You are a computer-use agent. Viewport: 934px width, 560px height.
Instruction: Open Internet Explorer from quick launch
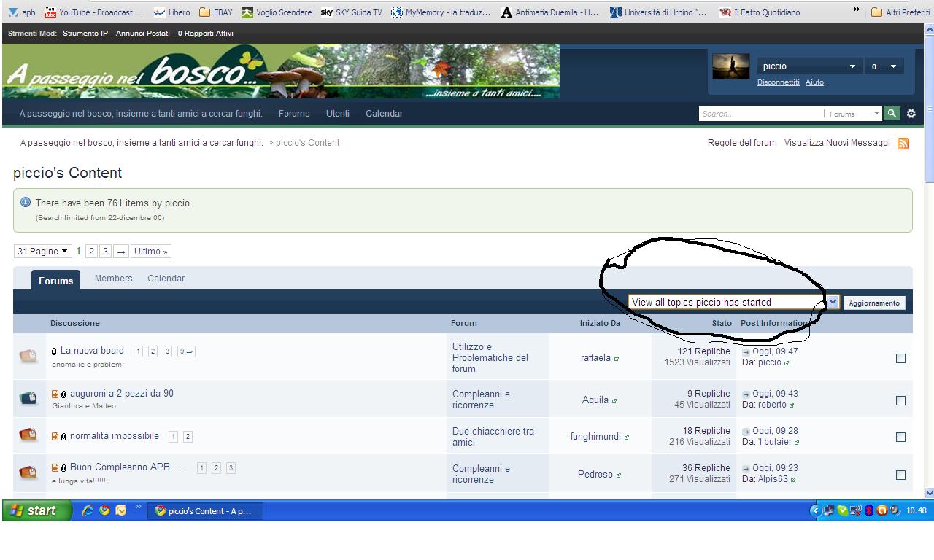[88, 510]
